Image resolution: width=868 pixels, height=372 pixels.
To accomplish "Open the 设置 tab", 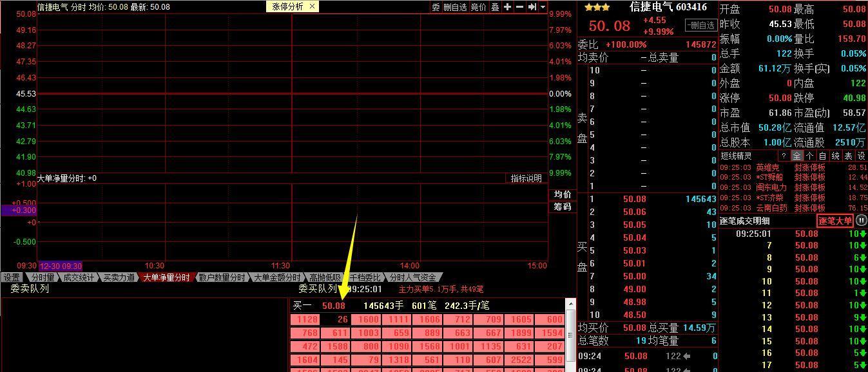I will tap(11, 277).
